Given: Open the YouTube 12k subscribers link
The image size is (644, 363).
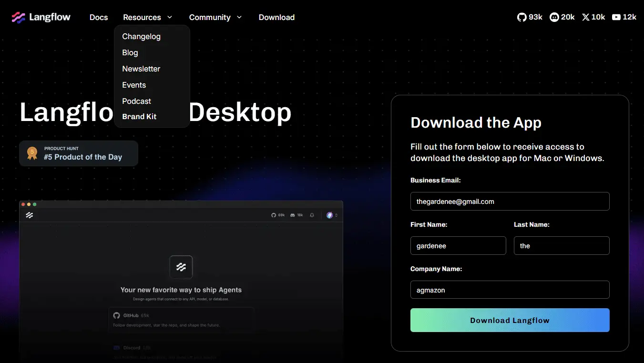Looking at the screenshot, I should click(x=624, y=17).
